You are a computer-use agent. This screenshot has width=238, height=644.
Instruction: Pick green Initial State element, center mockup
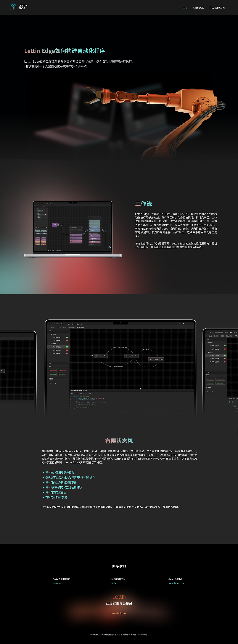click(53, 374)
